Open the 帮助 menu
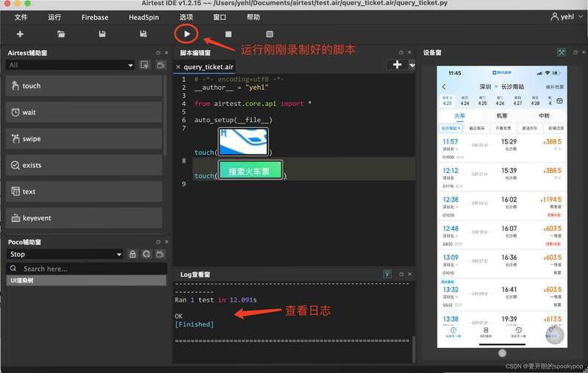 point(253,17)
